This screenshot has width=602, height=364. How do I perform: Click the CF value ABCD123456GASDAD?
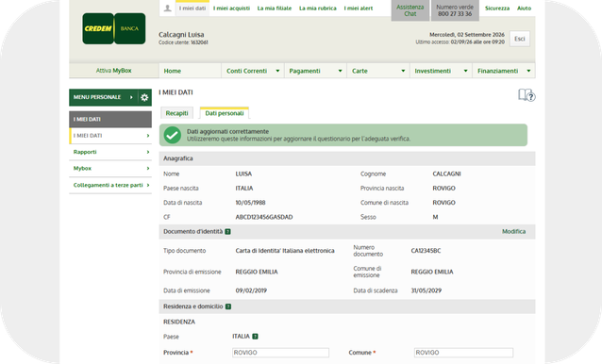tap(264, 217)
